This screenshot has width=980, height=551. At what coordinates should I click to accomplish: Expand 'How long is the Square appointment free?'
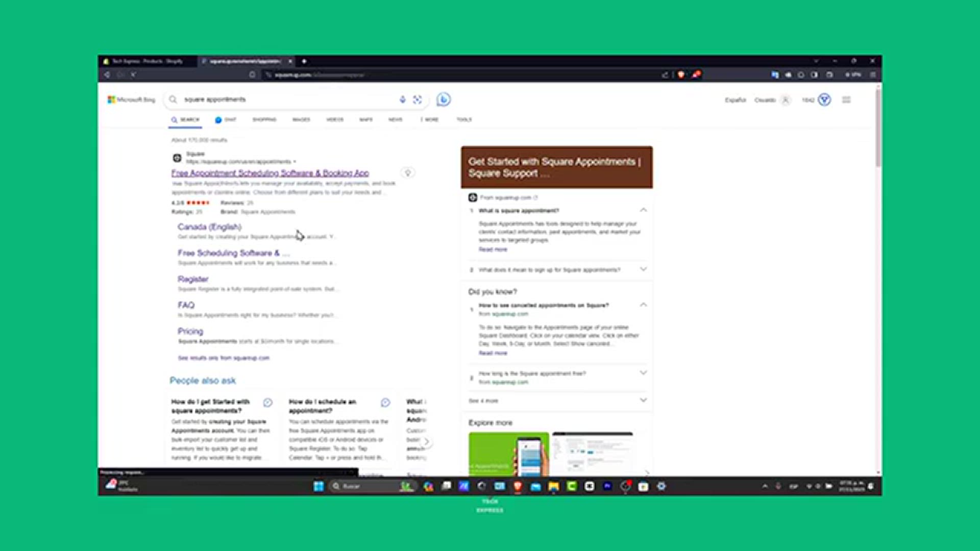tap(643, 373)
